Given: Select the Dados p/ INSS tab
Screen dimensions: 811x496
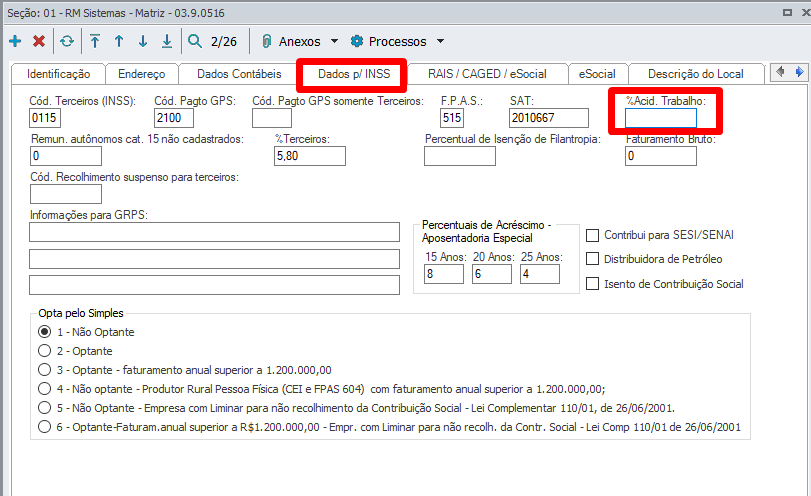Looking at the screenshot, I should point(354,74).
